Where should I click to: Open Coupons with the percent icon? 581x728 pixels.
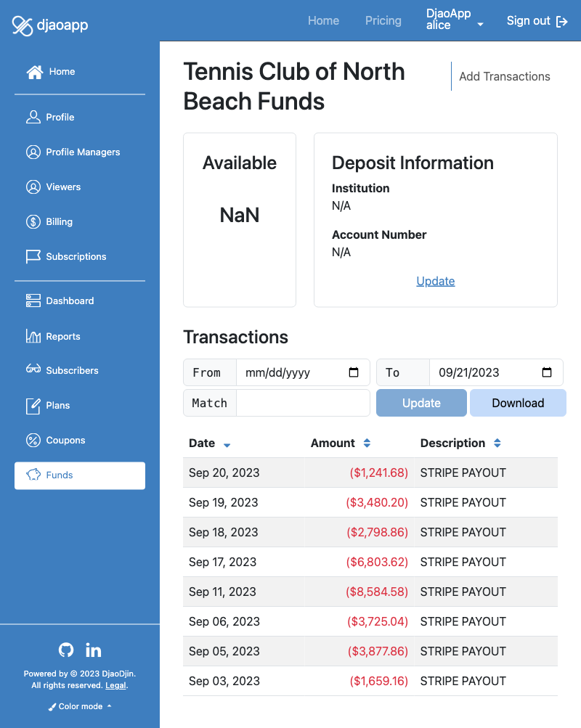(56, 440)
